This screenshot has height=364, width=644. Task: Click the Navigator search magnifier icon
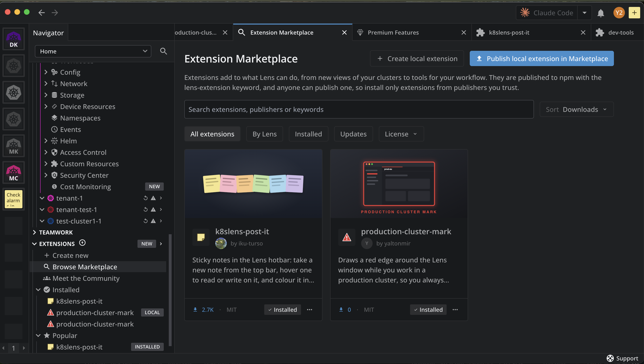pyautogui.click(x=163, y=51)
